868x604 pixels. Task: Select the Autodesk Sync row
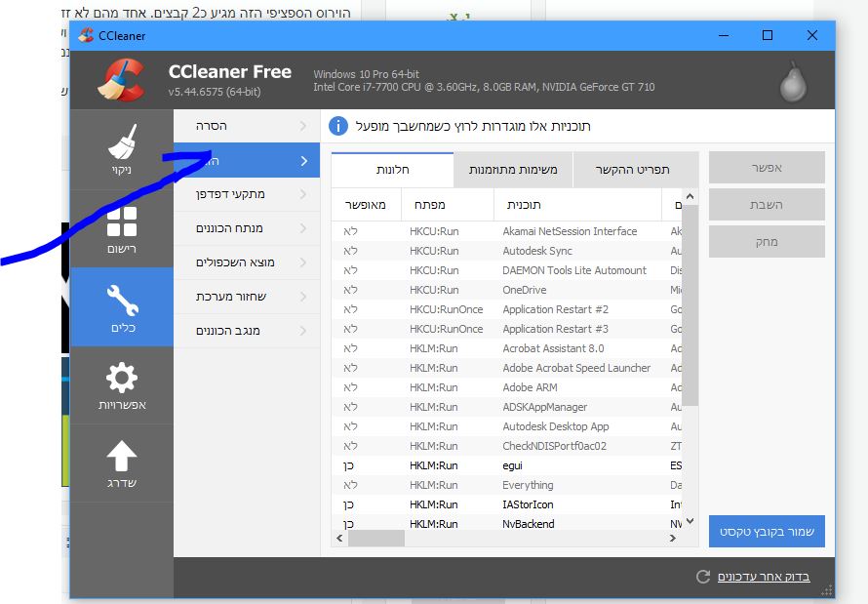pyautogui.click(x=506, y=251)
